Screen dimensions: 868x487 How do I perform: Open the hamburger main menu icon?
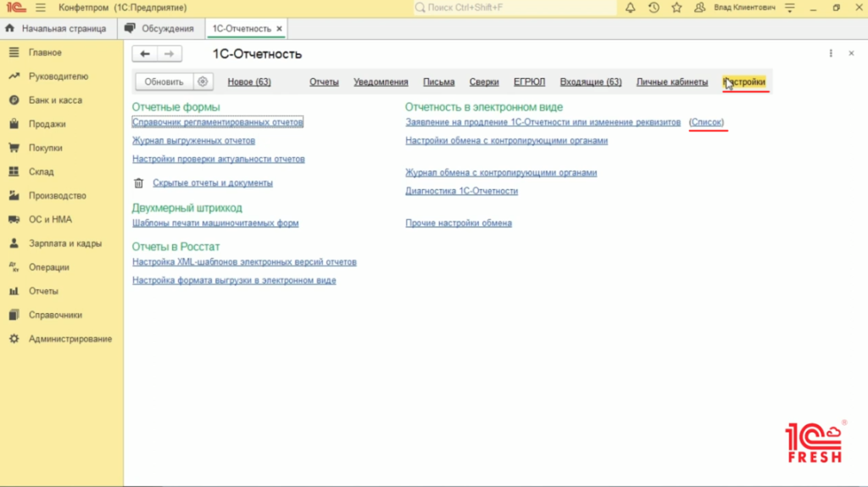pos(41,8)
